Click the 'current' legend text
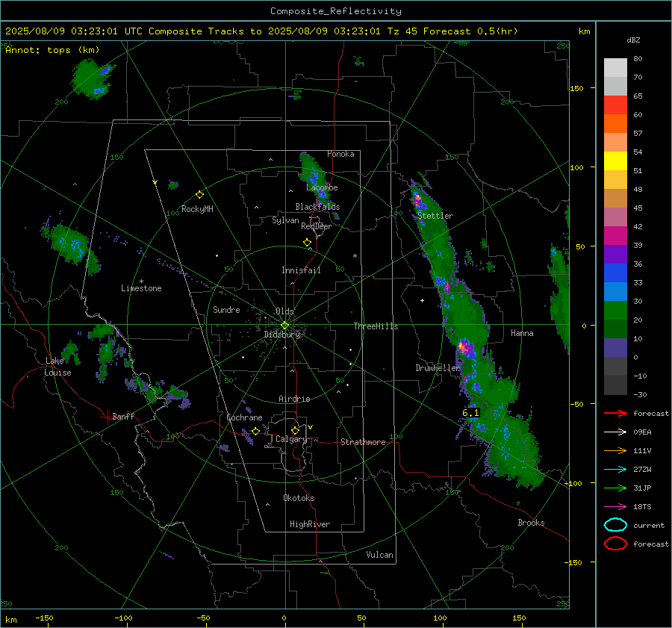 (649, 525)
